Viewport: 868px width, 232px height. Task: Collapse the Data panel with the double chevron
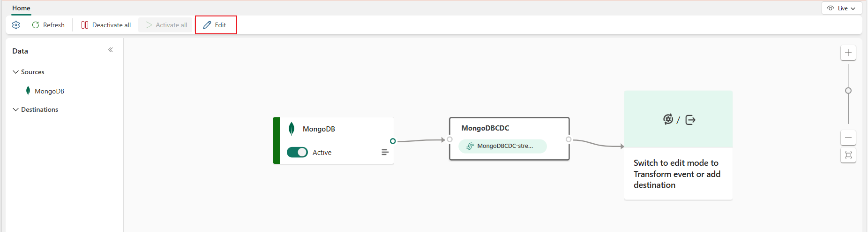click(111, 50)
